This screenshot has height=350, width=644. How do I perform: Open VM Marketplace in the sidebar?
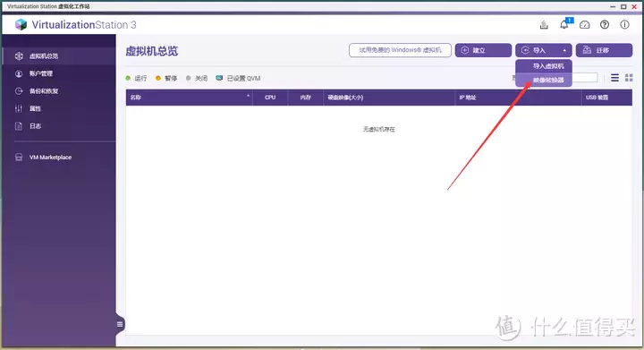click(x=58, y=158)
